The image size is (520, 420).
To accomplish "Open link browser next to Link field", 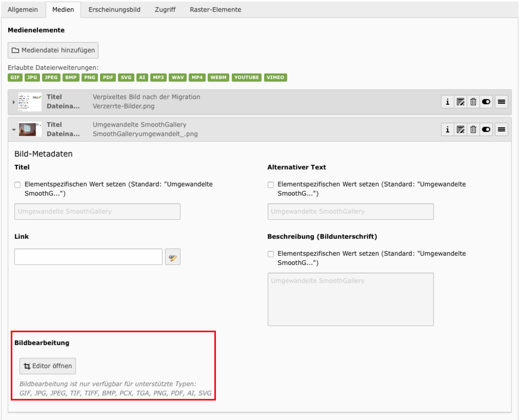I will pyautogui.click(x=173, y=257).
